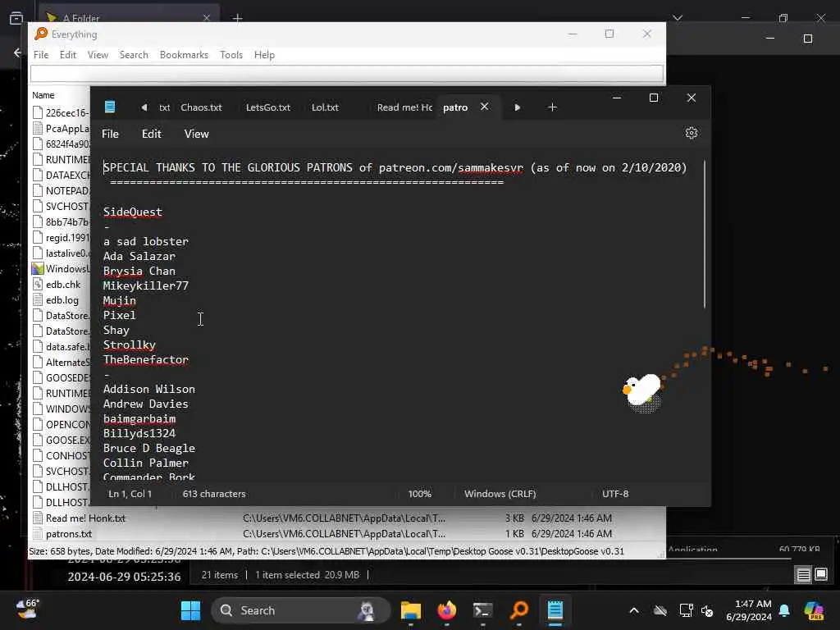Image resolution: width=840 pixels, height=630 pixels.
Task: Open Notepad settings gear
Action: 691,134
